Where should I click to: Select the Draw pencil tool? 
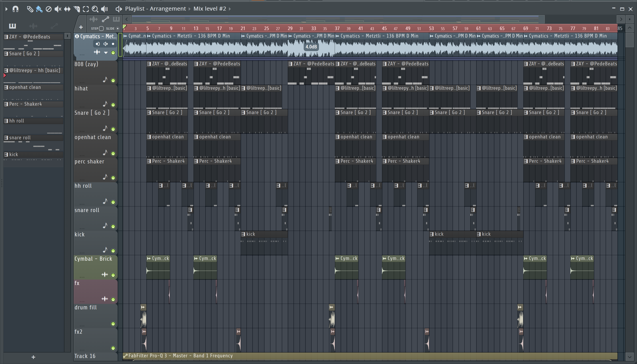tap(30, 9)
